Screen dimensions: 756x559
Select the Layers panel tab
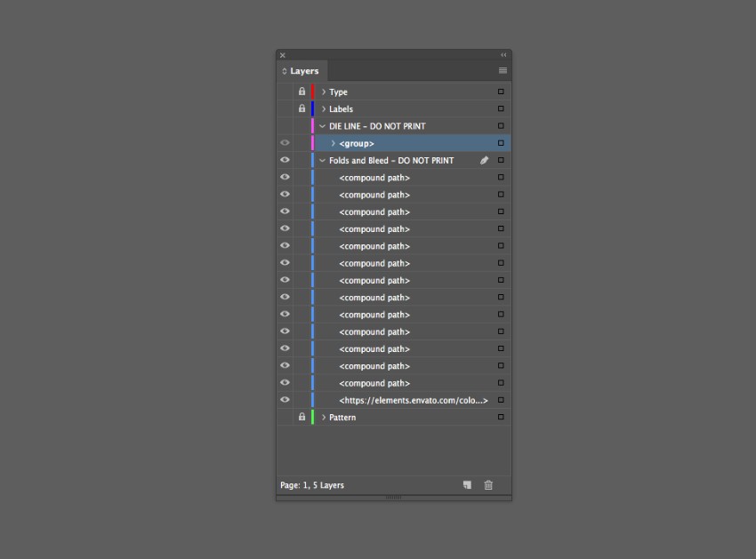click(x=303, y=71)
